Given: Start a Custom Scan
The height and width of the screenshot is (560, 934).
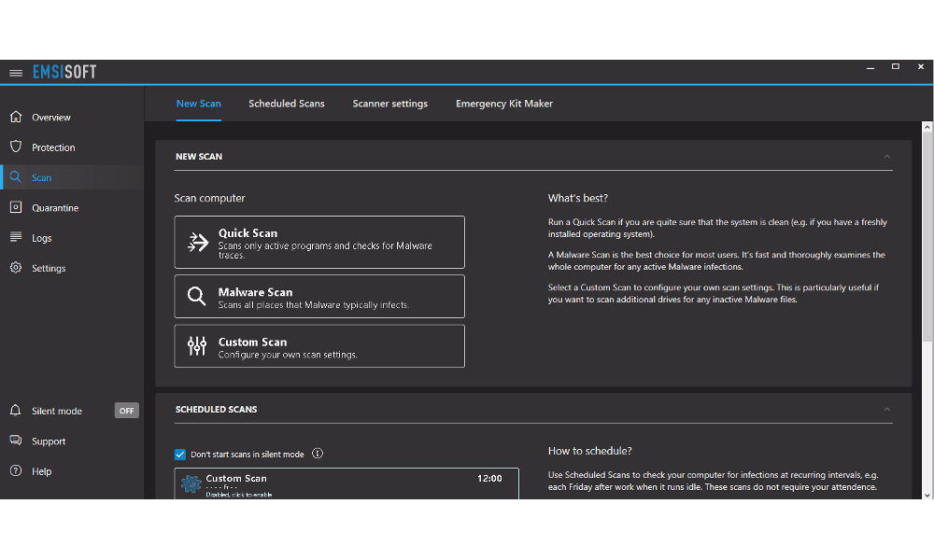Looking at the screenshot, I should coord(319,345).
